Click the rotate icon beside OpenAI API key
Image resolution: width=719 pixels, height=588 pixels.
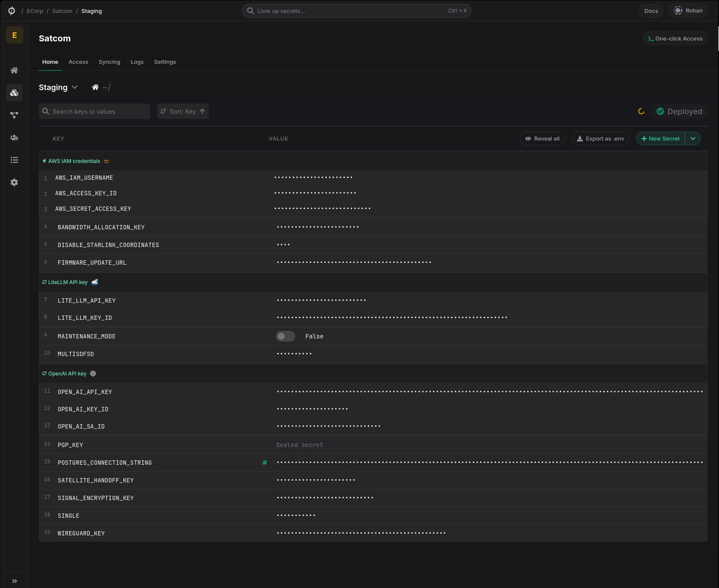coord(44,374)
